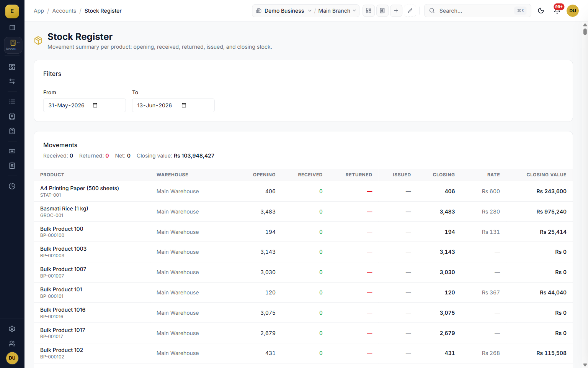588x368 pixels.
Task: Expand the Demo Business dropdown
Action: tap(284, 11)
